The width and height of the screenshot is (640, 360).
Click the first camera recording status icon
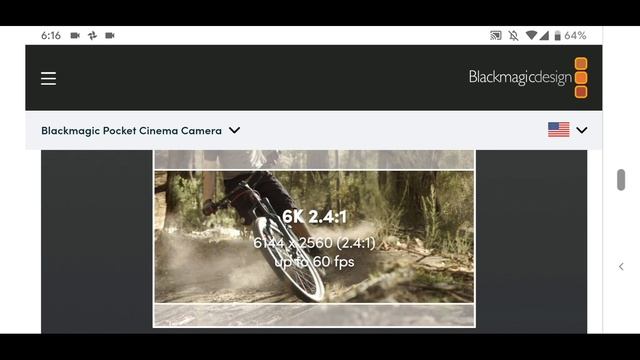[x=75, y=36]
